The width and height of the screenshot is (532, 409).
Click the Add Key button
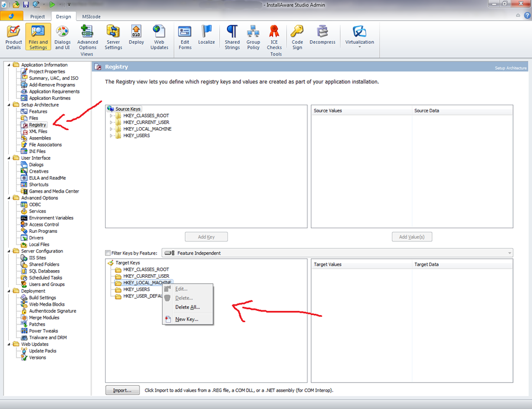click(x=206, y=237)
